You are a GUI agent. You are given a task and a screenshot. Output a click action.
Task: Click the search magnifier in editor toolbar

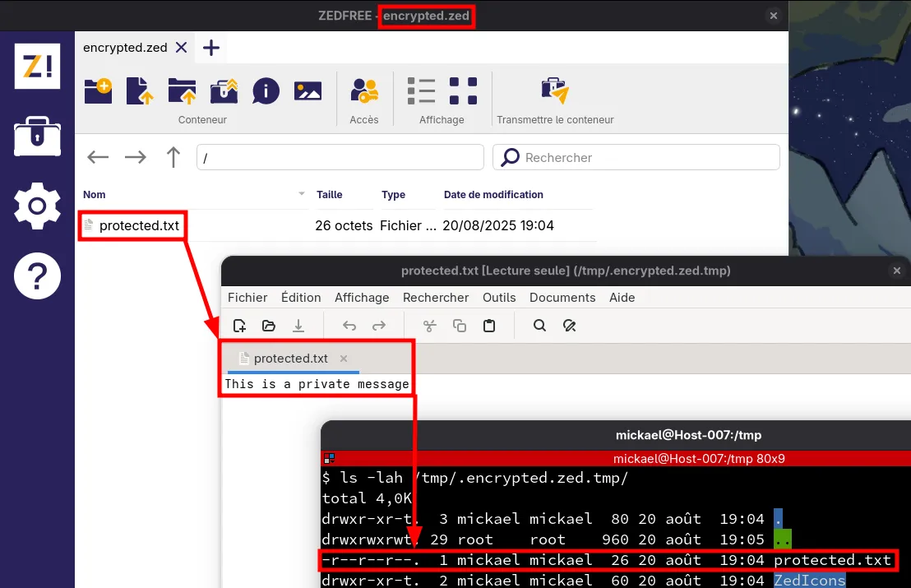coord(539,326)
